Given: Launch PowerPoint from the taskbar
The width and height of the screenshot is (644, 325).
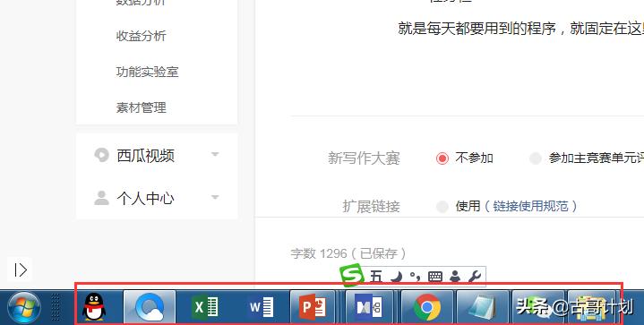Looking at the screenshot, I should pyautogui.click(x=313, y=307).
